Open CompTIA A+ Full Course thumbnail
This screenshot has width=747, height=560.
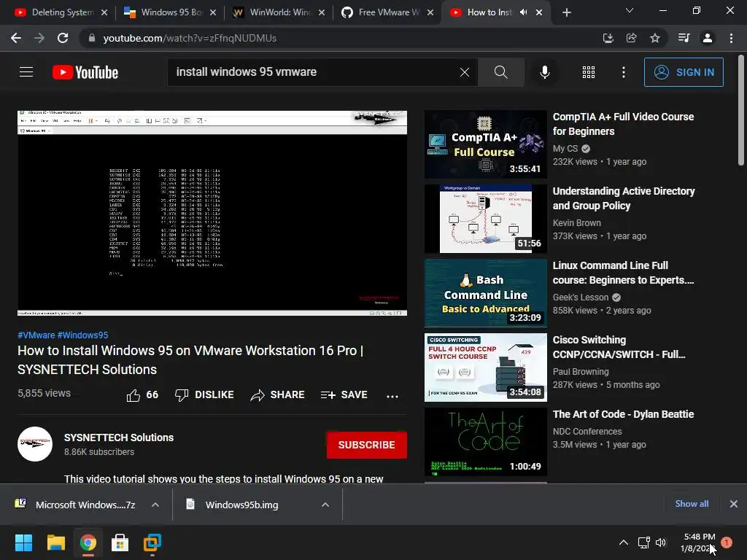[x=485, y=144]
